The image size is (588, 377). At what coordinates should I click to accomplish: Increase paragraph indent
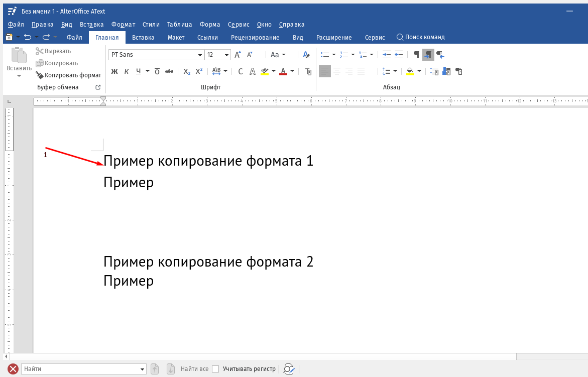tap(386, 55)
